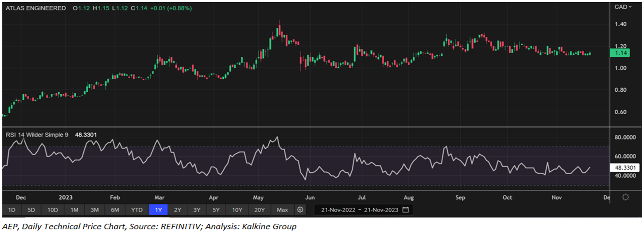The width and height of the screenshot is (644, 233).
Task: Click the 2023 label on time axis
Action: coord(65,197)
